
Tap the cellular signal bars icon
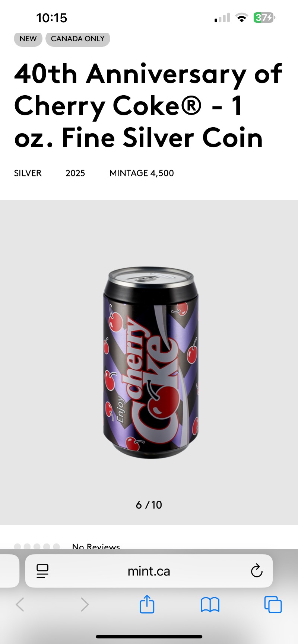[x=222, y=18]
